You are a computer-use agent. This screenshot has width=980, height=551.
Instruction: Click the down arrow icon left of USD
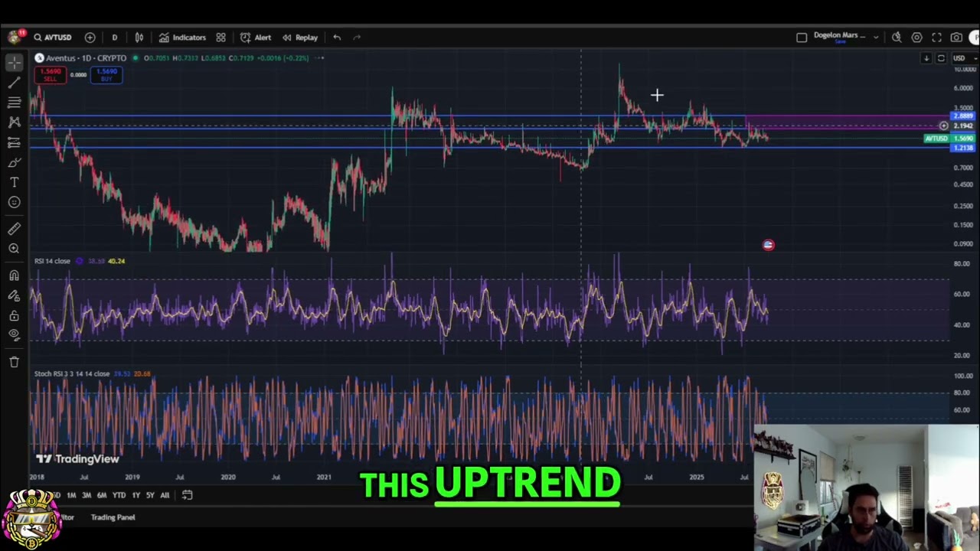926,58
